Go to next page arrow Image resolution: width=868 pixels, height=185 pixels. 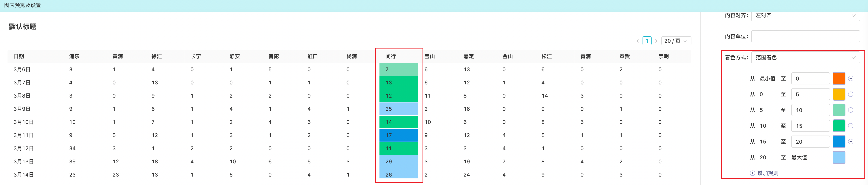tap(656, 41)
